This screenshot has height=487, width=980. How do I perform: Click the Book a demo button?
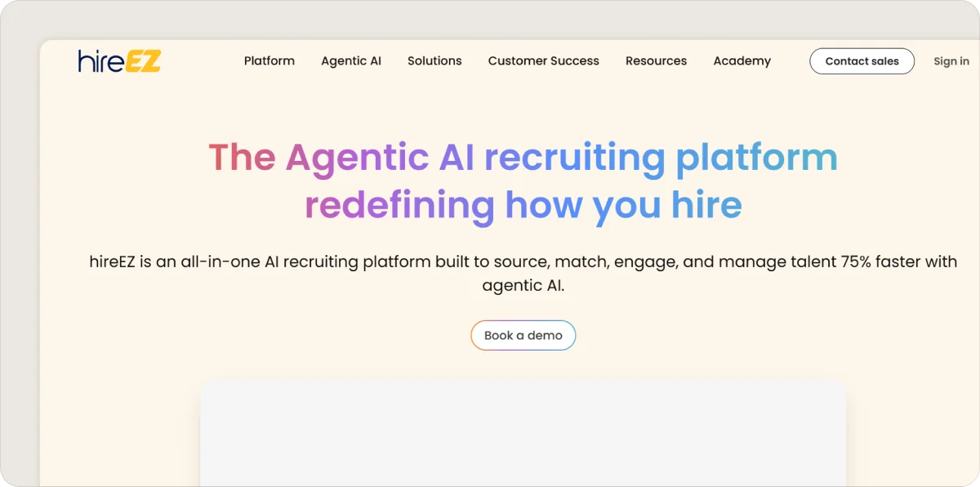tap(523, 335)
